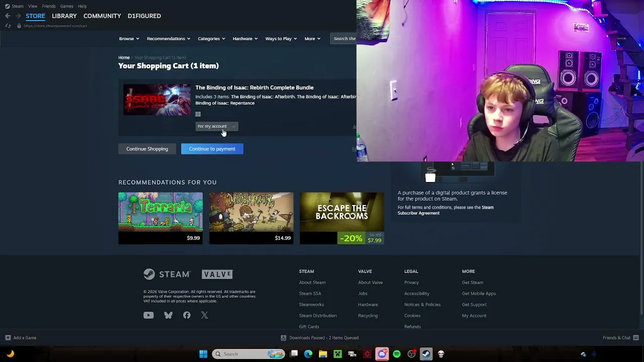Screen dimensions: 644x362
Task: Open the Windows Start menu
Action: [x=203, y=354]
